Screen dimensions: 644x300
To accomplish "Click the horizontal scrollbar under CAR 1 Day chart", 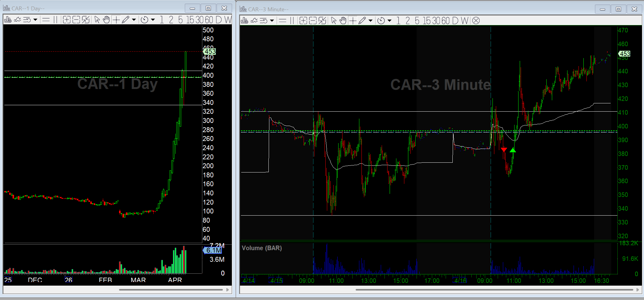I will coord(171,290).
